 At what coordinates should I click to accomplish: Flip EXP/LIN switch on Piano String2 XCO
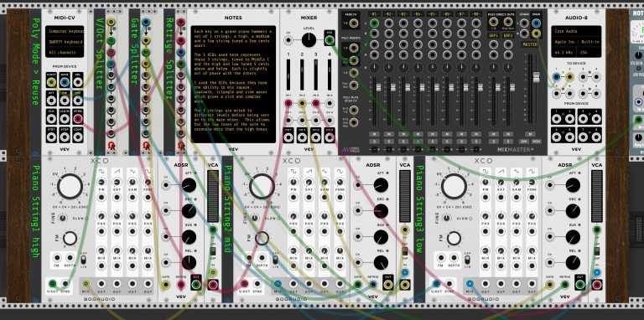276,260
